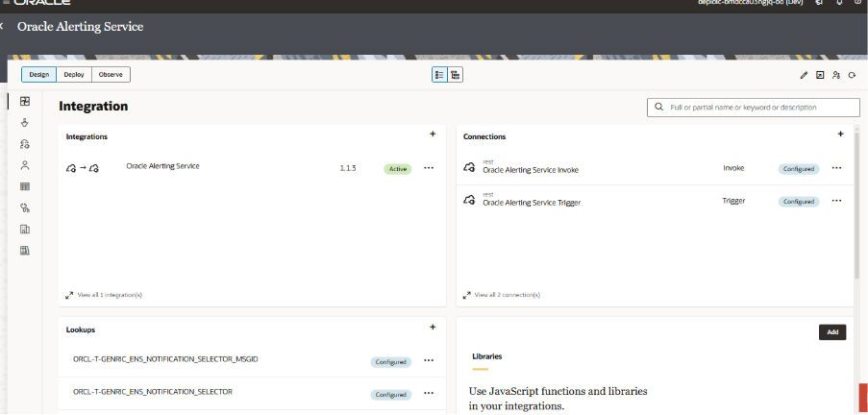Viewport: 868px width, 415px height.
Task: Open the notifications bell icon in header
Action: pos(839,2)
